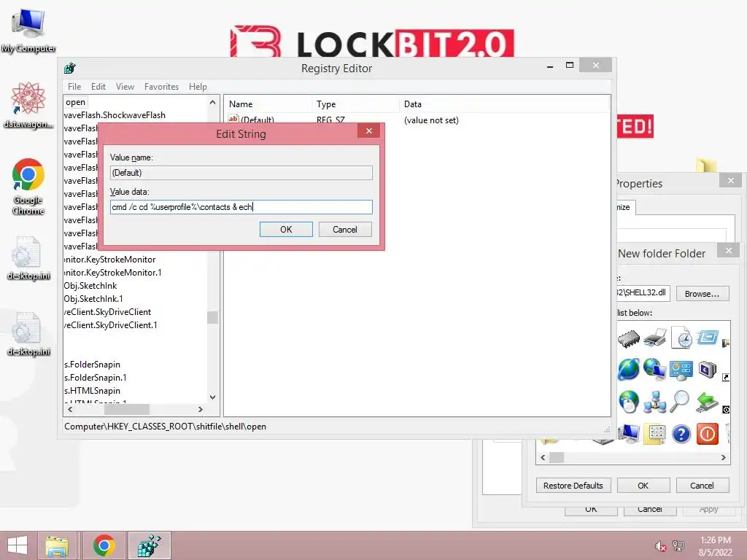Screen dimensions: 747x560
Task: Switch to the Customize tab in Properties
Action: pyautogui.click(x=624, y=207)
